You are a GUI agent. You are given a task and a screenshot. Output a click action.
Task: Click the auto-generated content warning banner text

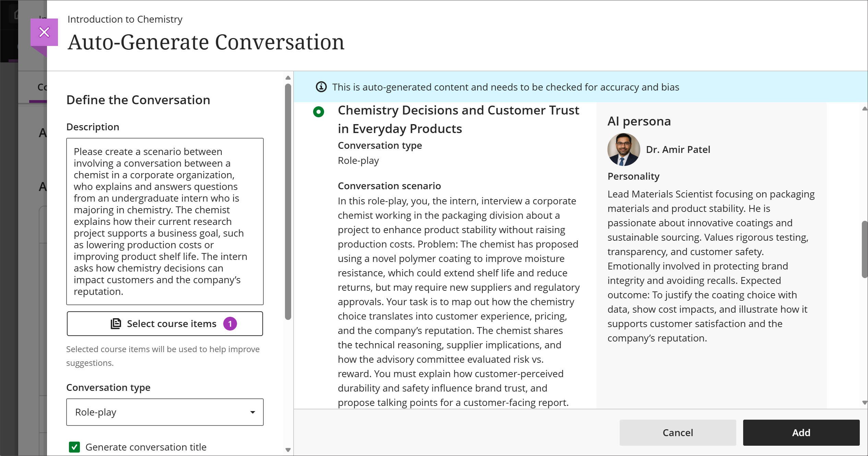tap(506, 87)
